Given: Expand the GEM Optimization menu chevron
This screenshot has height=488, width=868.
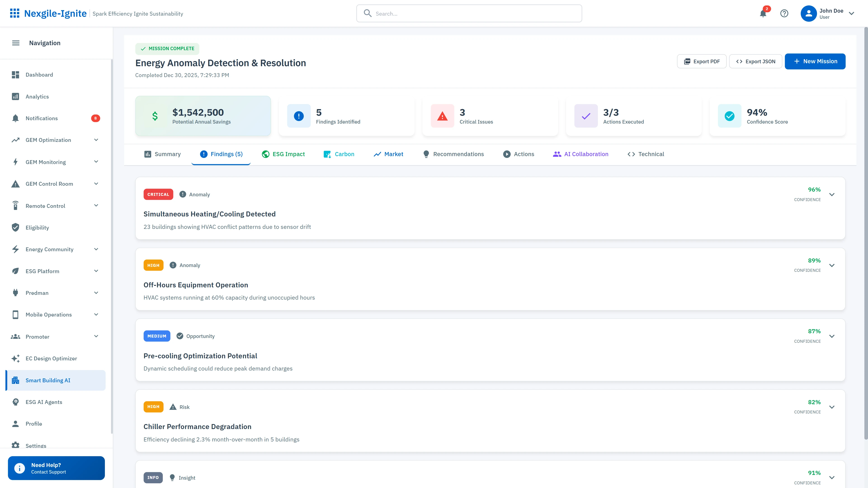Looking at the screenshot, I should point(96,140).
